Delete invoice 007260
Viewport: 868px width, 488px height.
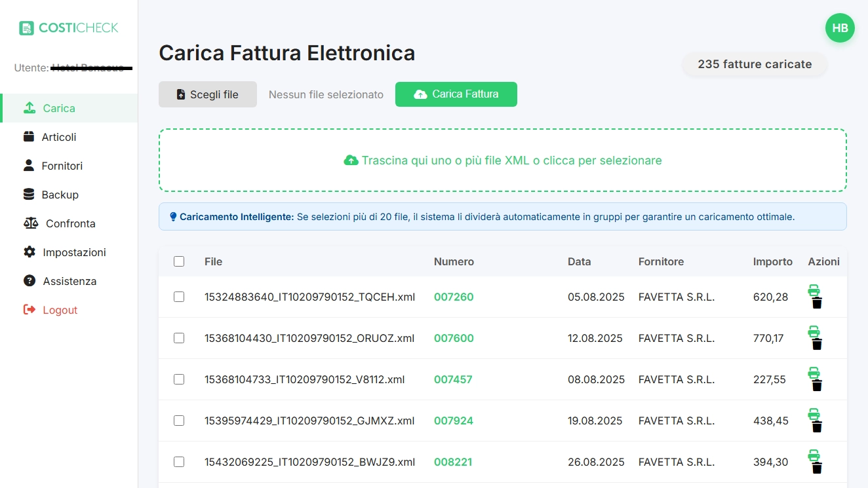point(817,303)
